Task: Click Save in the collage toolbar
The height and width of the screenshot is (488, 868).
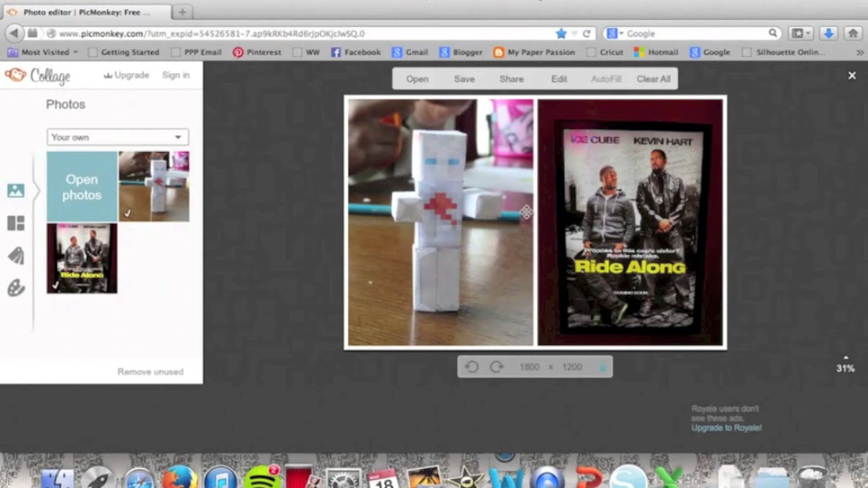Action: tap(465, 79)
